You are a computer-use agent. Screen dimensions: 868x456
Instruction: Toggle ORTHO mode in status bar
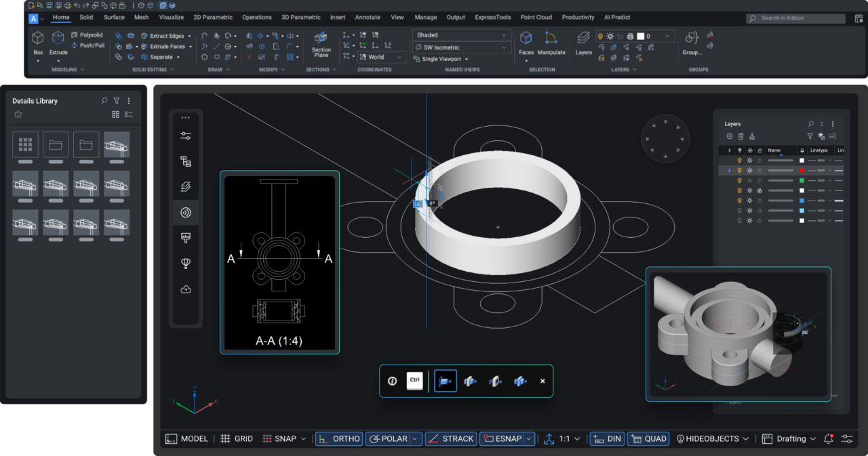click(339, 439)
